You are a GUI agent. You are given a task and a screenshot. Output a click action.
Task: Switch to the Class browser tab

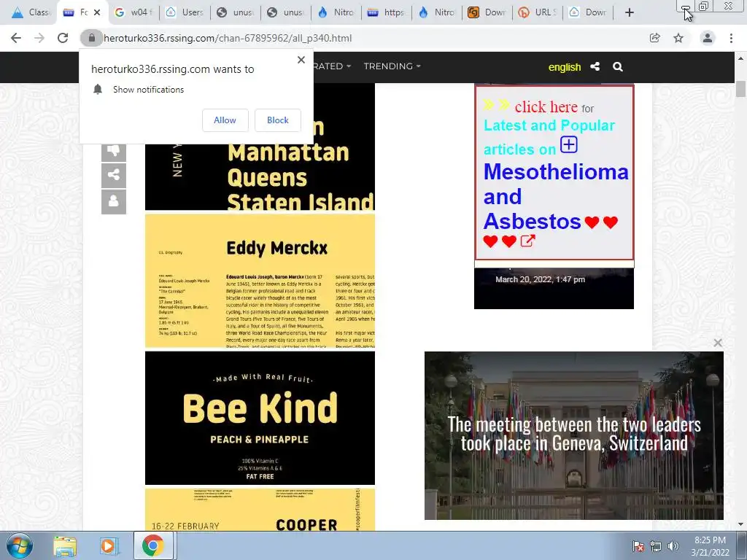coord(31,12)
